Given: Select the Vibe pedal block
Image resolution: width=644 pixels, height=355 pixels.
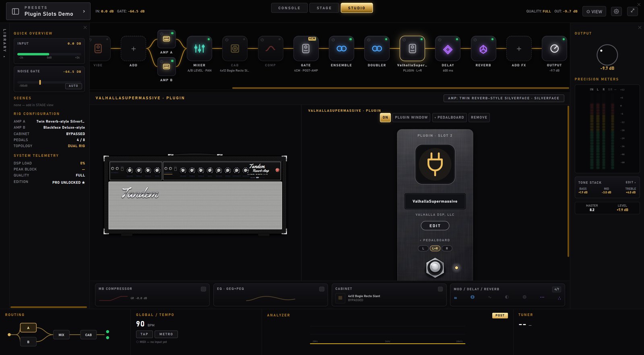Looking at the screenshot, I should [x=99, y=49].
